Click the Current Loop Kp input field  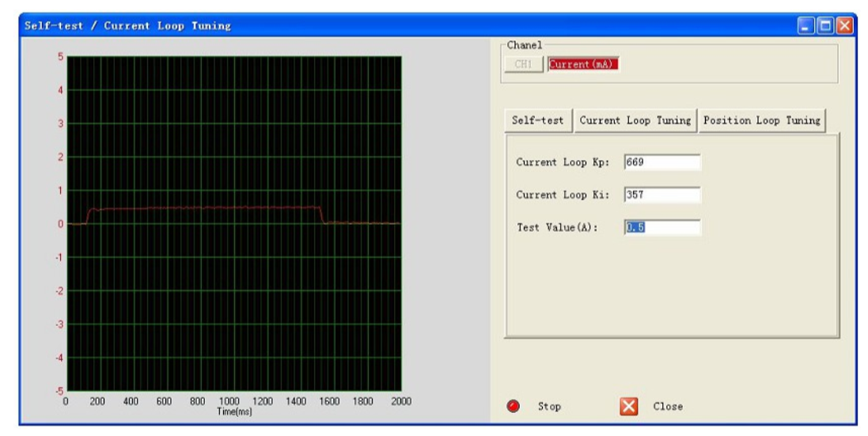pyautogui.click(x=662, y=162)
